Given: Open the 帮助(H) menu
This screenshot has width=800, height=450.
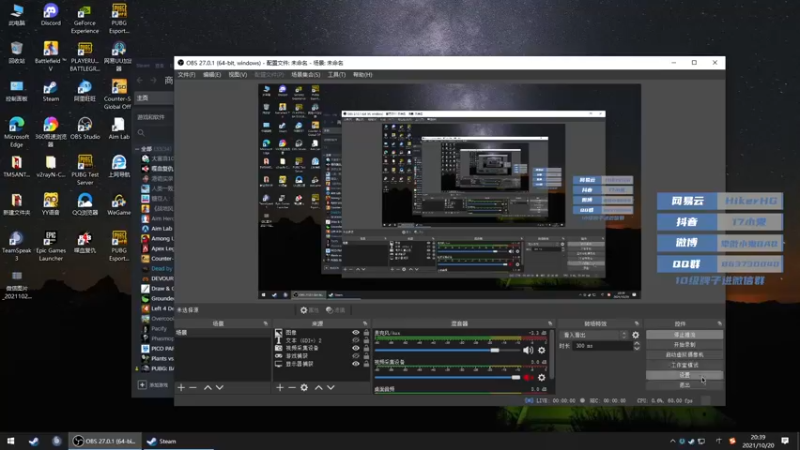Looking at the screenshot, I should point(362,74).
